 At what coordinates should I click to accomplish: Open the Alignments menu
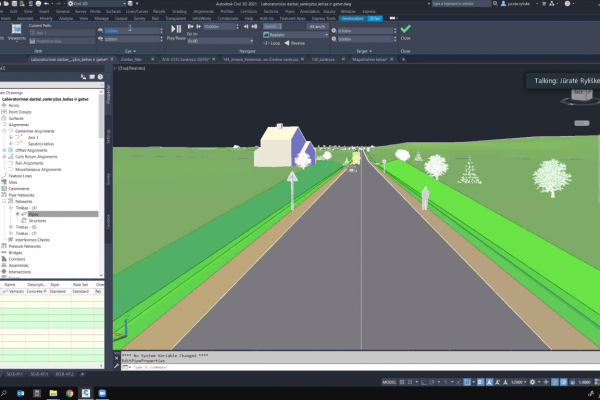204,11
